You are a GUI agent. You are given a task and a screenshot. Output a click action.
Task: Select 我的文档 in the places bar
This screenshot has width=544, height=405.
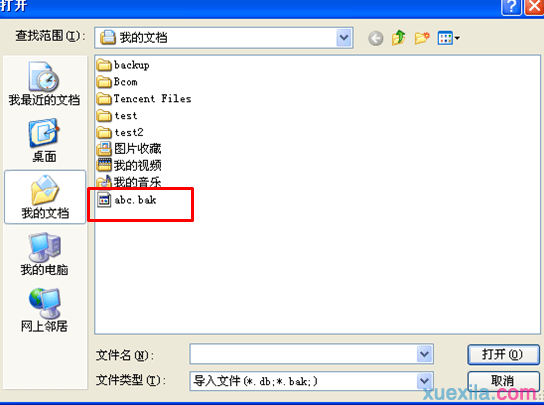(45, 197)
